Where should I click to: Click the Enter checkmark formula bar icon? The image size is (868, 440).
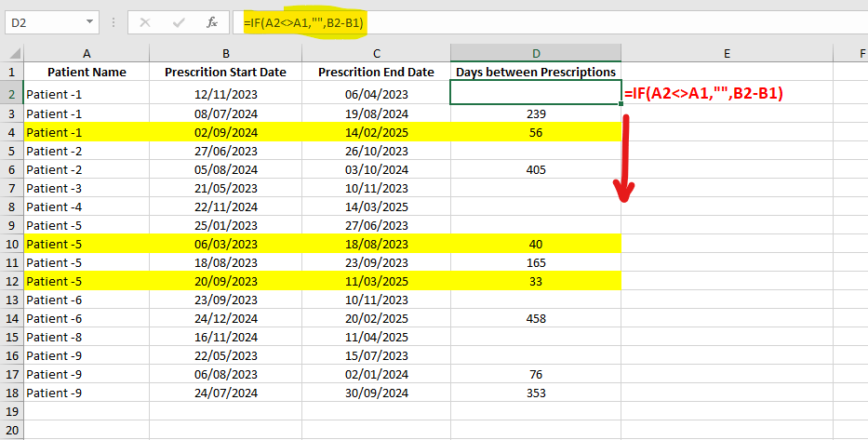point(179,22)
